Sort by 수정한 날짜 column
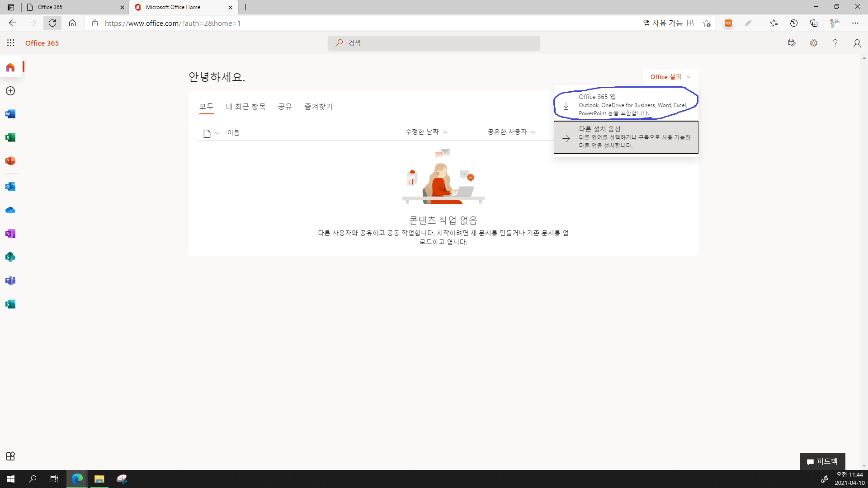Viewport: 868px width, 488px height. (426, 132)
